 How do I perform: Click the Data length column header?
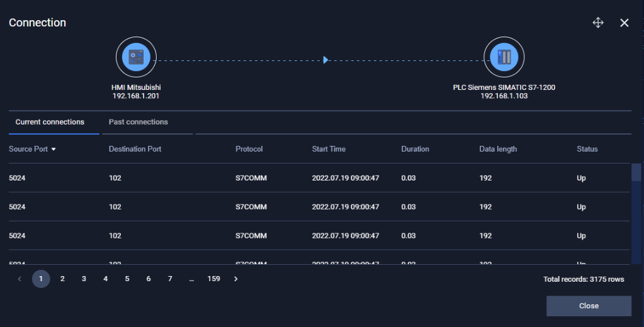click(x=498, y=149)
